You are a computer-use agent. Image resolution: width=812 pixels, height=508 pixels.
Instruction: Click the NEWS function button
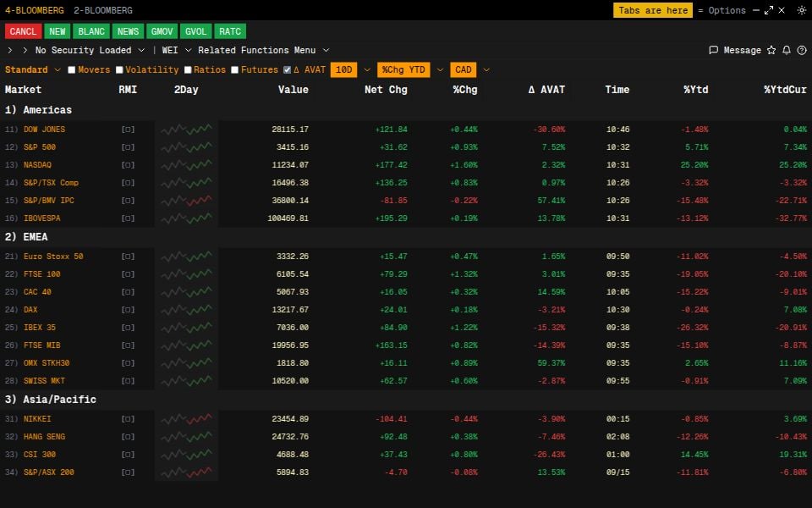[x=128, y=30]
